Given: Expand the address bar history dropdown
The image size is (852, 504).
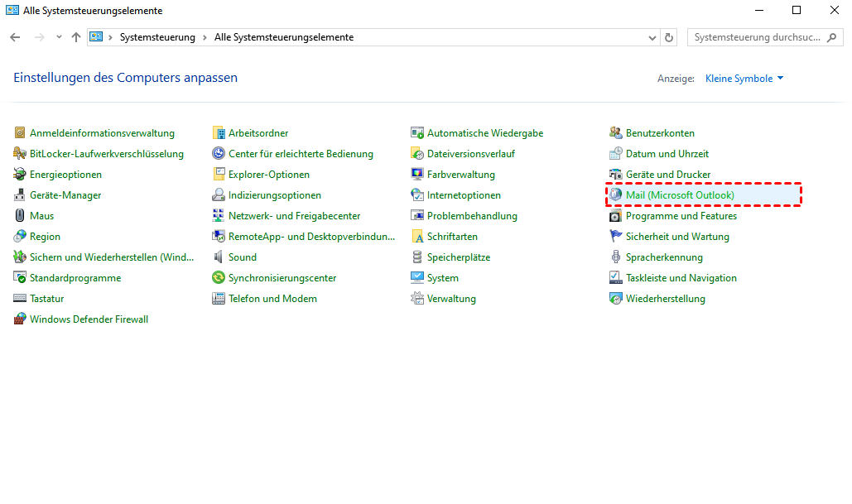Looking at the screenshot, I should [652, 37].
